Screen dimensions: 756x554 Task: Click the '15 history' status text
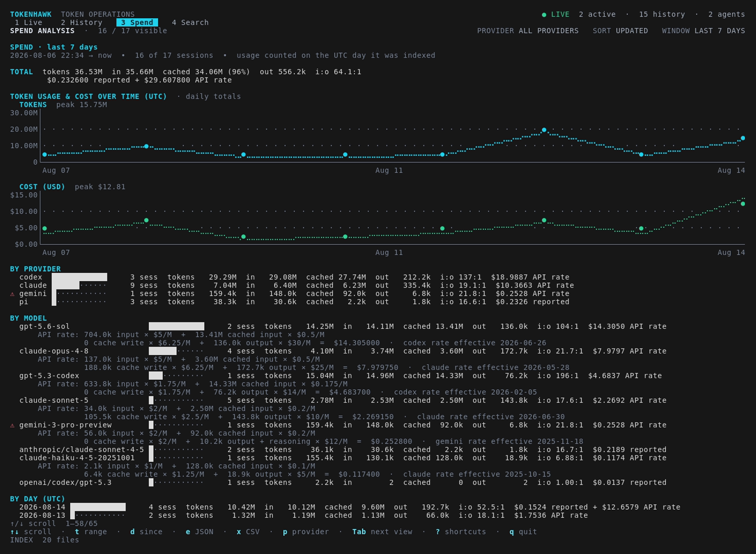click(662, 15)
